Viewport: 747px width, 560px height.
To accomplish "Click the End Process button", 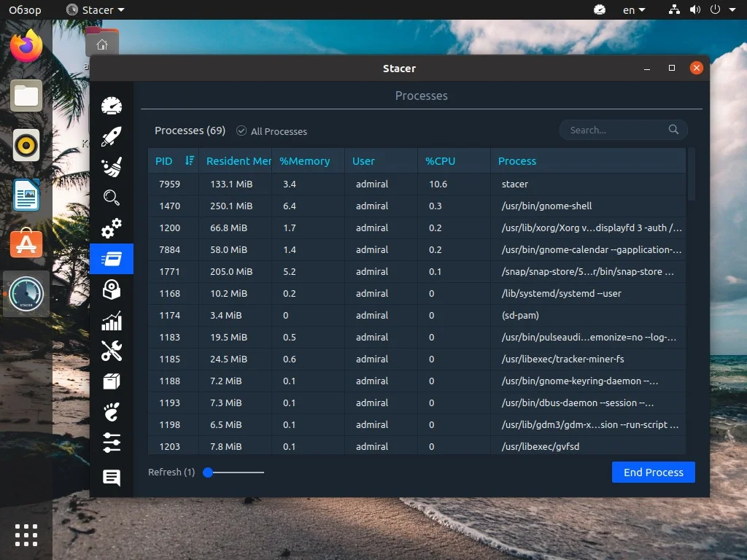I will pyautogui.click(x=653, y=472).
